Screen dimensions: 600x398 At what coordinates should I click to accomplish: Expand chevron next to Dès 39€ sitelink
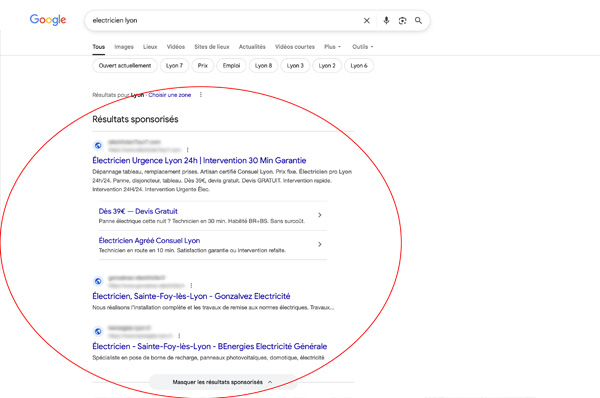pyautogui.click(x=320, y=215)
